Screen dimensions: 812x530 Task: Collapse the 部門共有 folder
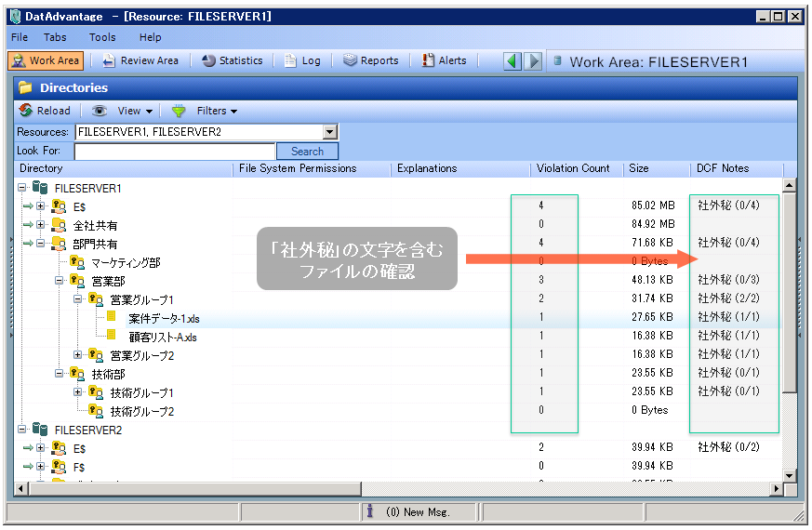[40, 244]
